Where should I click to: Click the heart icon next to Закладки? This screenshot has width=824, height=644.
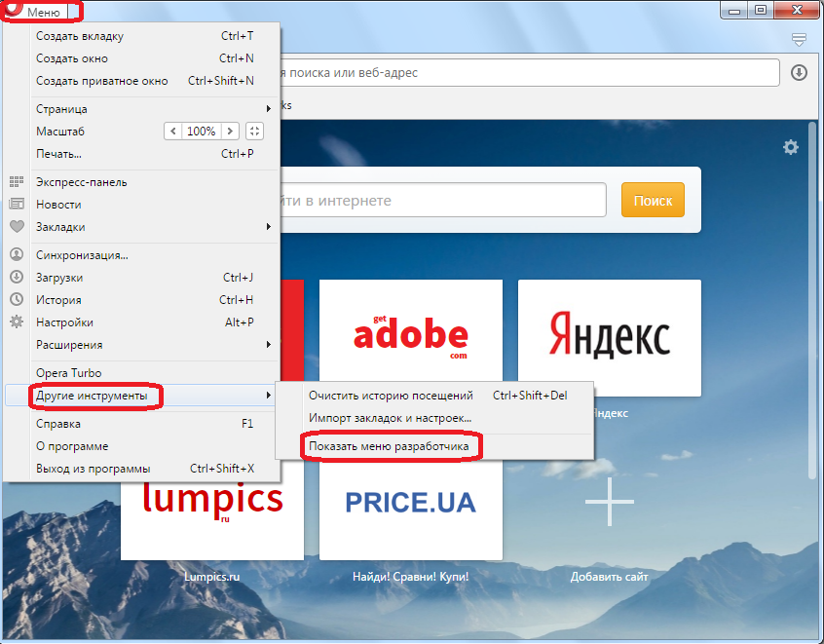point(17,227)
